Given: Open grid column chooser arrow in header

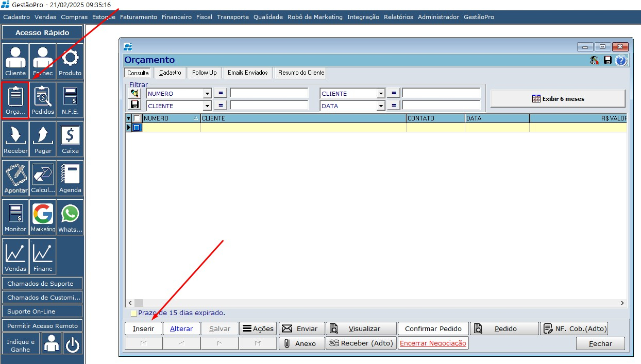Looking at the screenshot, I should pos(129,118).
